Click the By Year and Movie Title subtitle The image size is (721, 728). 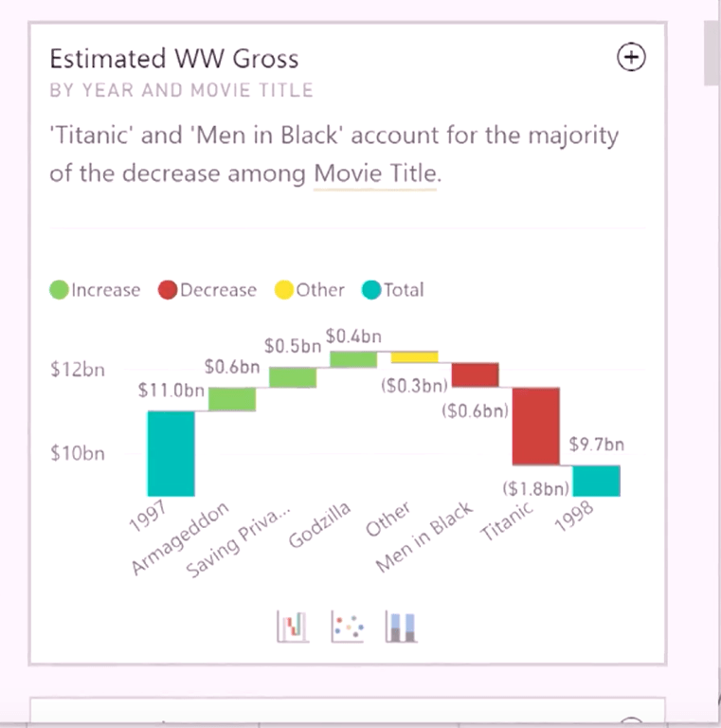pos(181,91)
